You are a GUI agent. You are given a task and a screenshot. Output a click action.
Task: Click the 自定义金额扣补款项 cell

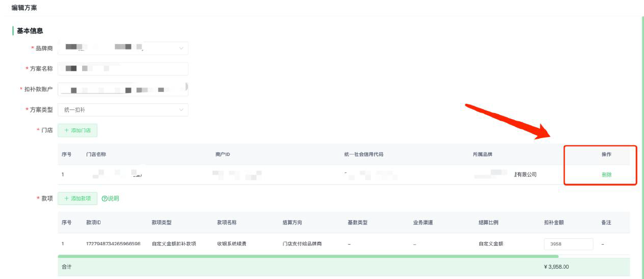tap(174, 244)
